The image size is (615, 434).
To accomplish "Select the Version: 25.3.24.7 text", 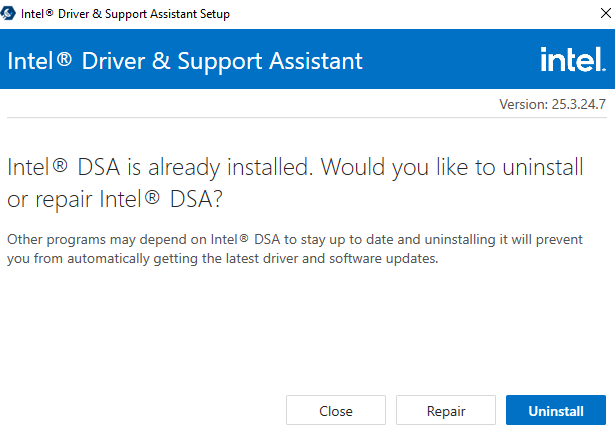I will [x=552, y=104].
